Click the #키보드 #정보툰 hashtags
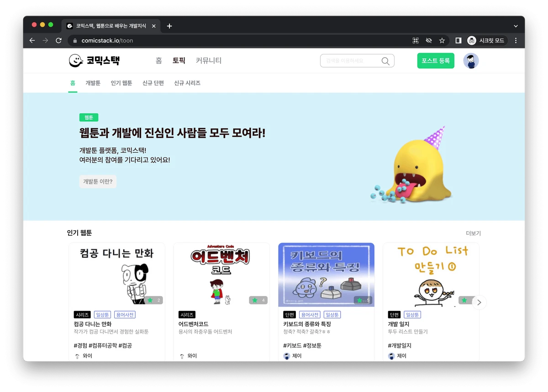 (302, 345)
